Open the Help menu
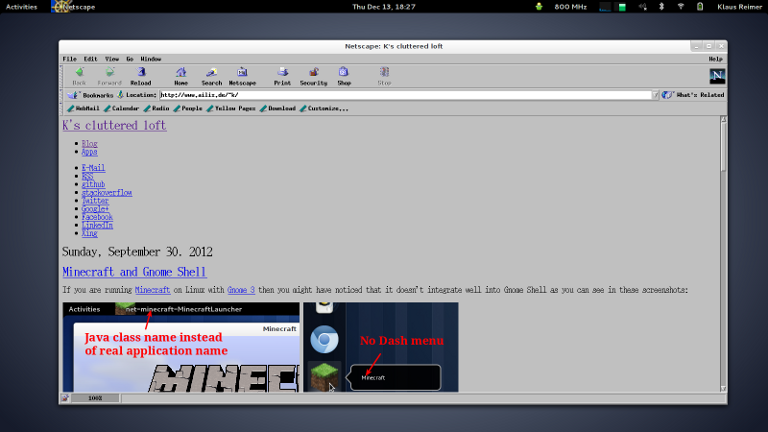Image resolution: width=768 pixels, height=432 pixels. point(715,59)
